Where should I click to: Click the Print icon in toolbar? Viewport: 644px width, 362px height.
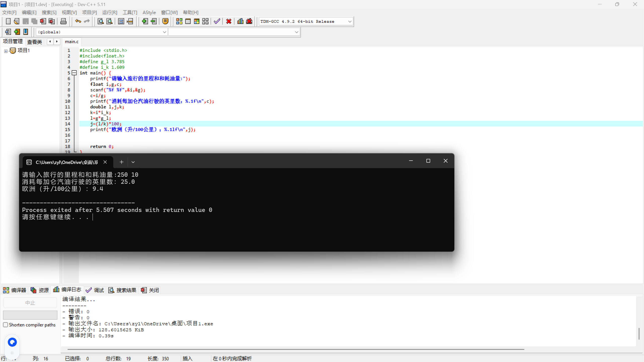63,21
